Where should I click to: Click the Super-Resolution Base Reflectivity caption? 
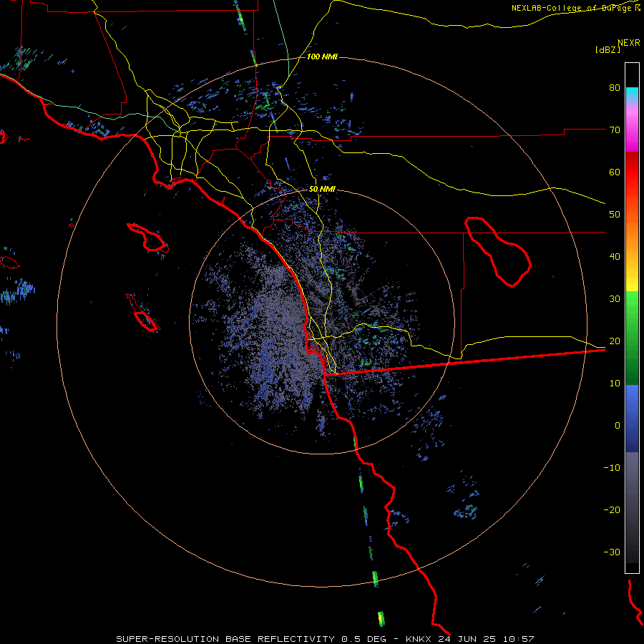tap(325, 639)
